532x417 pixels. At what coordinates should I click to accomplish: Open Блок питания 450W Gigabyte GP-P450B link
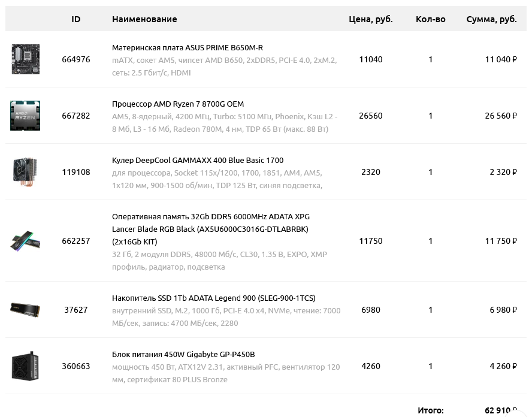(183, 355)
